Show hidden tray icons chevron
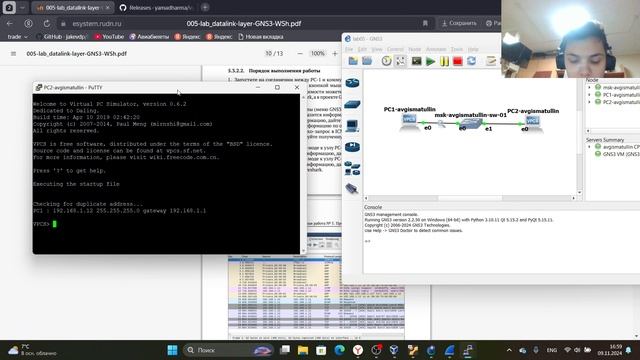Viewport: 640px width, 360px height. (509, 350)
